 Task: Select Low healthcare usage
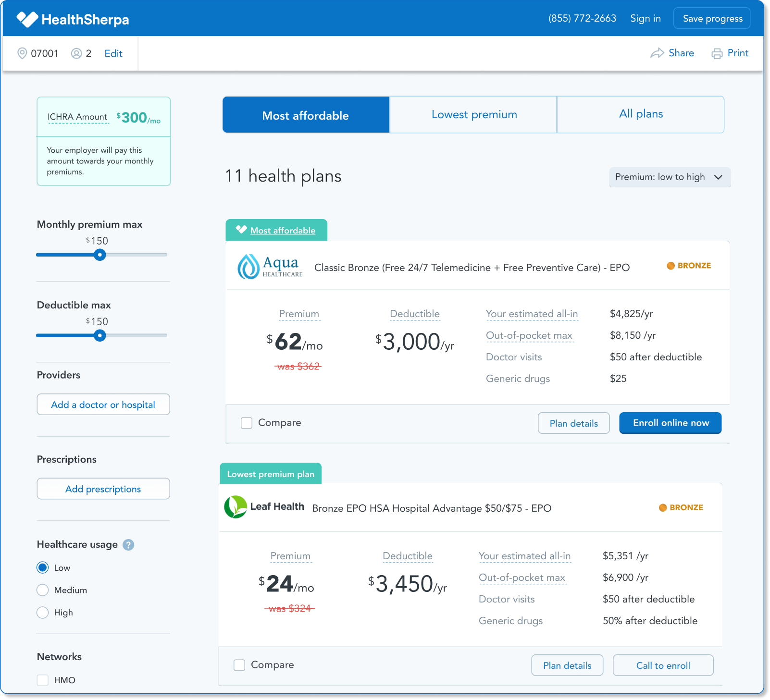pyautogui.click(x=43, y=567)
